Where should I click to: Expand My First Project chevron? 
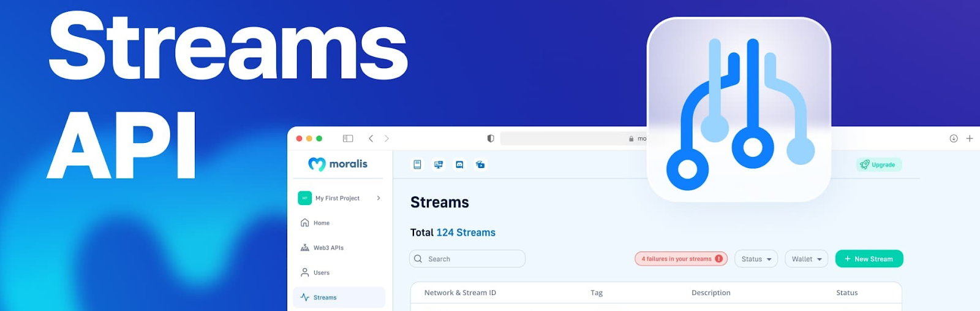379,198
